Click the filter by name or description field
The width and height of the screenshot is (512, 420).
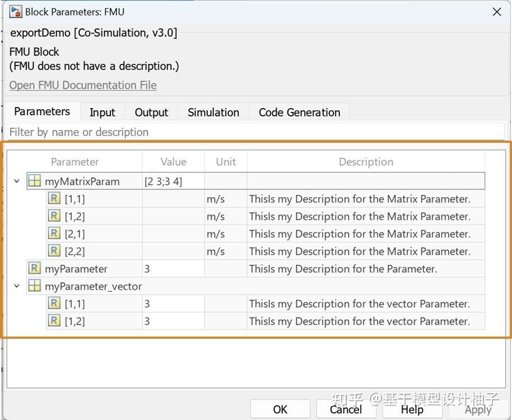click(78, 132)
